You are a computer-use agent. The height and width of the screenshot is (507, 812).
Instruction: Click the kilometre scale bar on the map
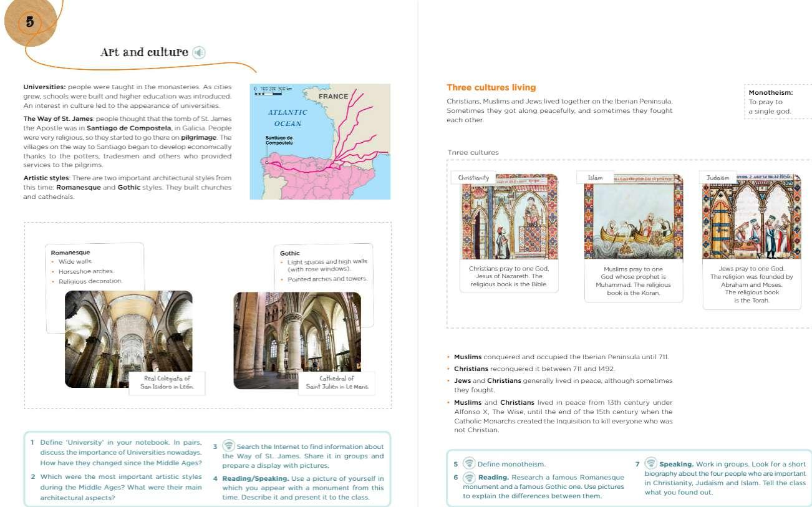[x=273, y=90]
